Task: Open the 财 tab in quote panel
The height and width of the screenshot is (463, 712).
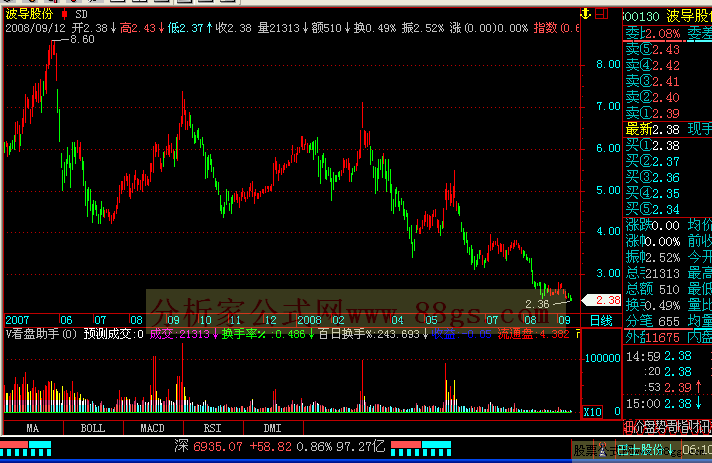Action: [693, 427]
